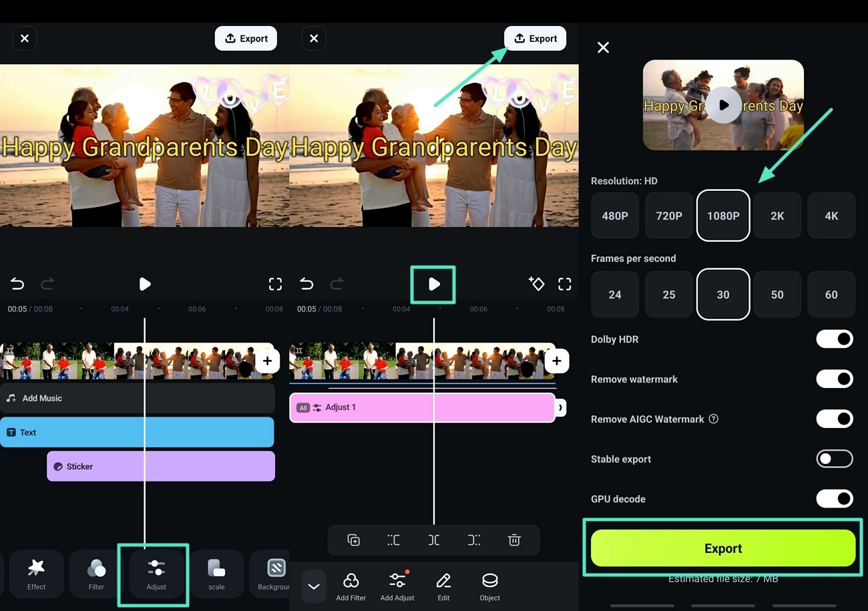Toggle the Dolby HDR switch

pos(835,339)
